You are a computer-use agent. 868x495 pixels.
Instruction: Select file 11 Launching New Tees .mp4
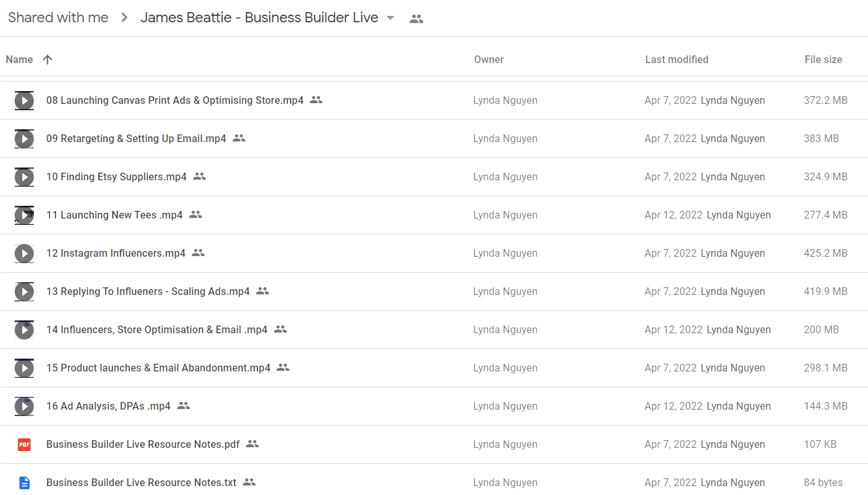click(x=115, y=215)
